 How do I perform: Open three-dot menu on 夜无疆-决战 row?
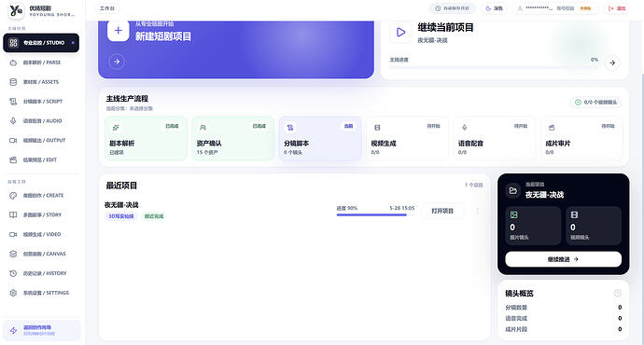click(x=477, y=211)
